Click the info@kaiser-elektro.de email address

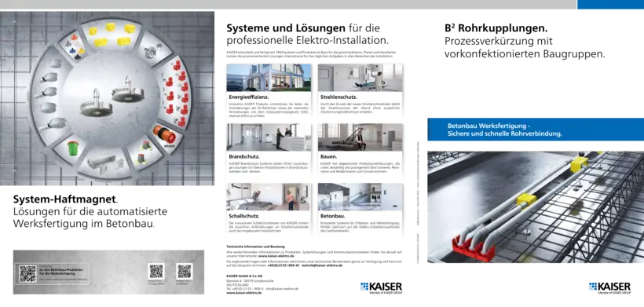[x=282, y=288]
